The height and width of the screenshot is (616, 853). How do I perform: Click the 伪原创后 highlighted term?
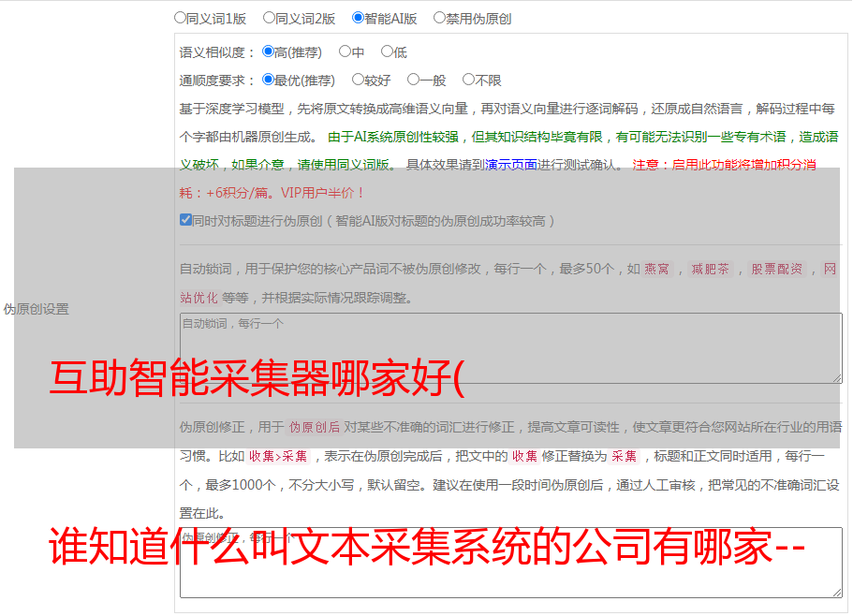click(315, 427)
